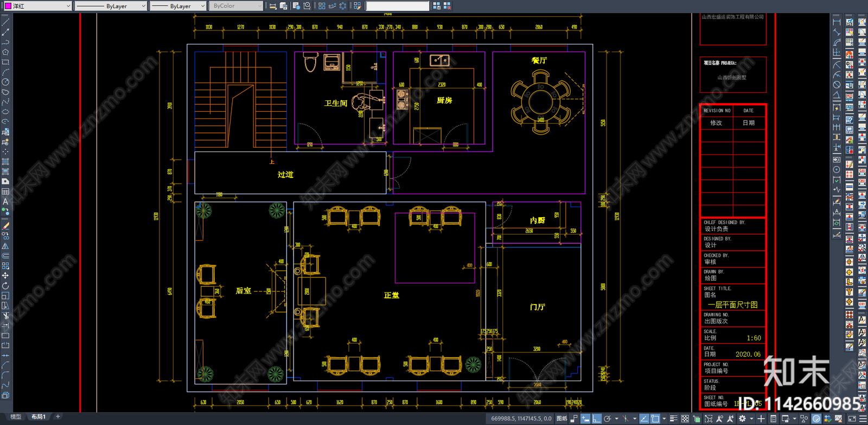Expand Object Snap settings arrow

pyautogui.click(x=664, y=418)
